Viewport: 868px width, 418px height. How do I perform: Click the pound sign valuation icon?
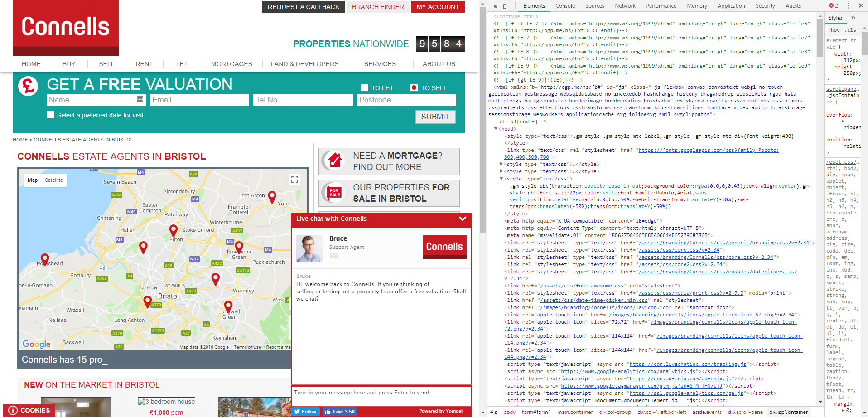(x=28, y=86)
